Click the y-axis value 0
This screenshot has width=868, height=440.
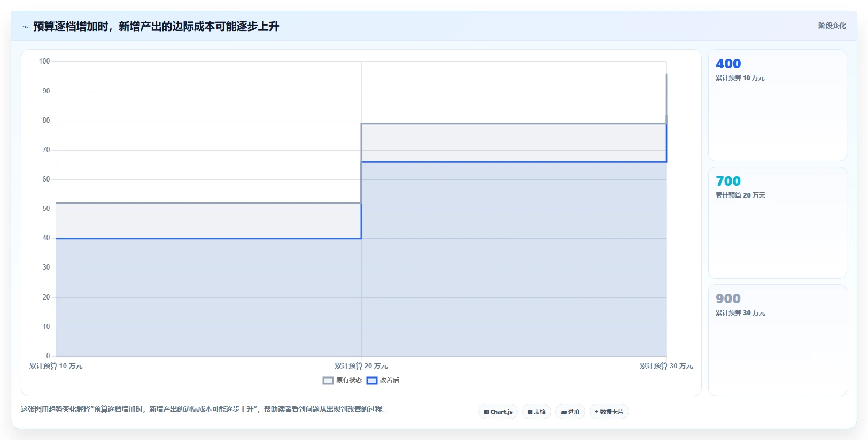coord(48,356)
